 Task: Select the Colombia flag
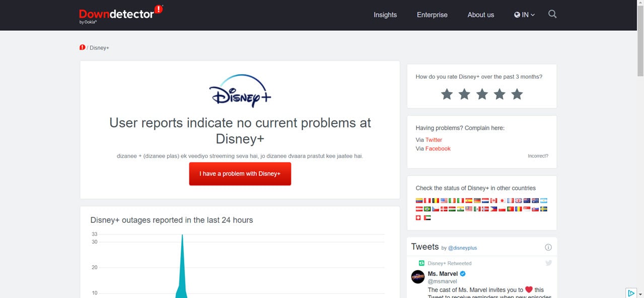click(x=419, y=201)
